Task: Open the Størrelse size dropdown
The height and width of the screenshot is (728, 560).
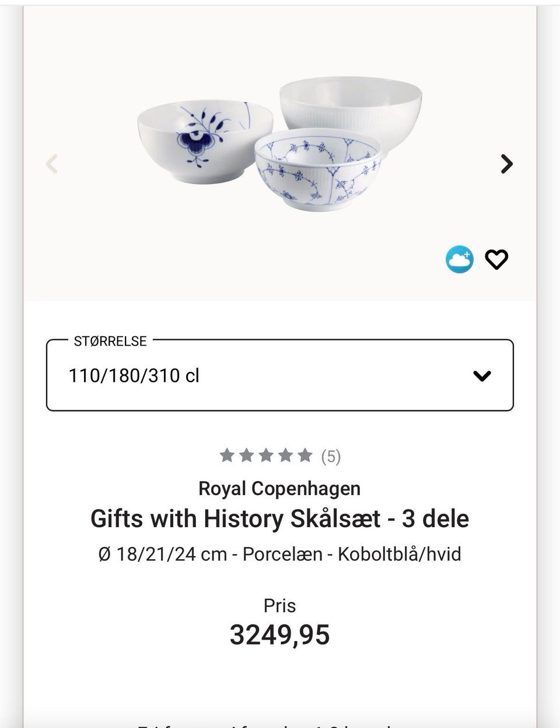Action: (x=280, y=375)
